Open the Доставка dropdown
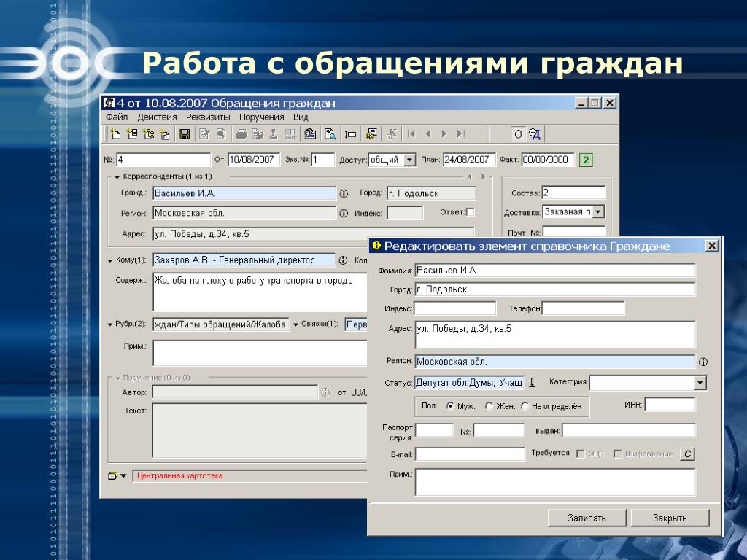Viewport: 747px width, 560px height. 599,212
